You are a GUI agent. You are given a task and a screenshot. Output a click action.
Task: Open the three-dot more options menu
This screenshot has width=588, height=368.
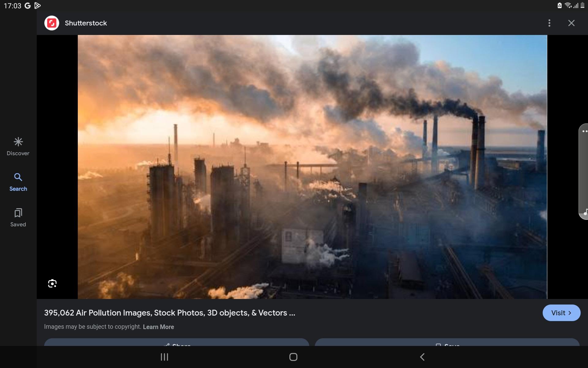point(549,23)
